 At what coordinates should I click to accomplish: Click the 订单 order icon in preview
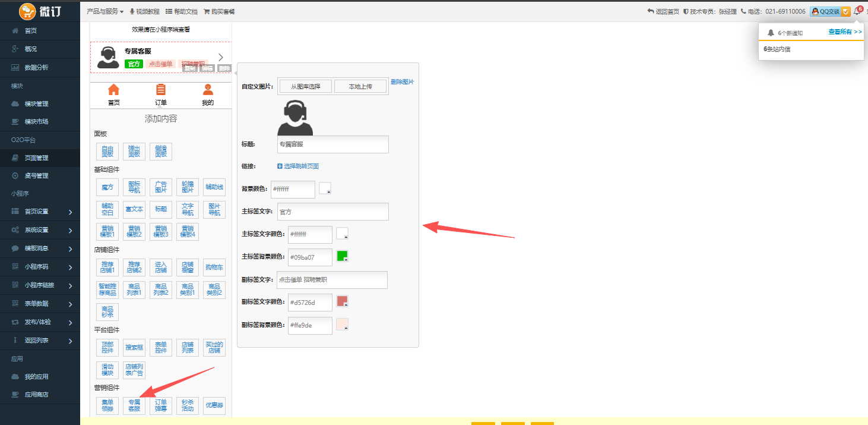tap(161, 90)
